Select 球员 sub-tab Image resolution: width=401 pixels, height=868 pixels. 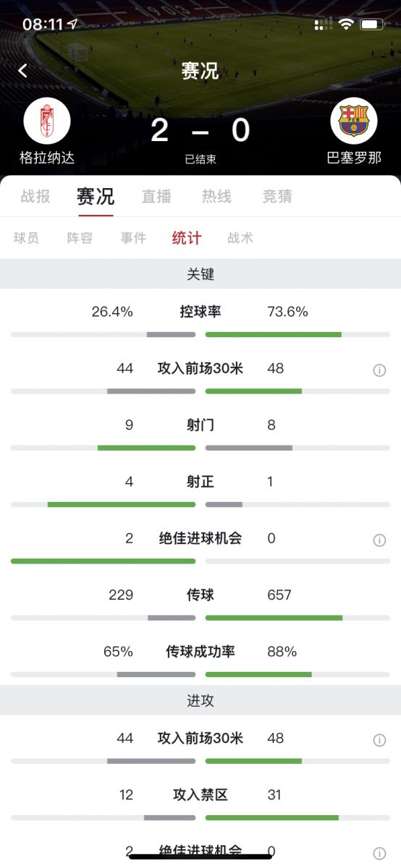pos(26,238)
